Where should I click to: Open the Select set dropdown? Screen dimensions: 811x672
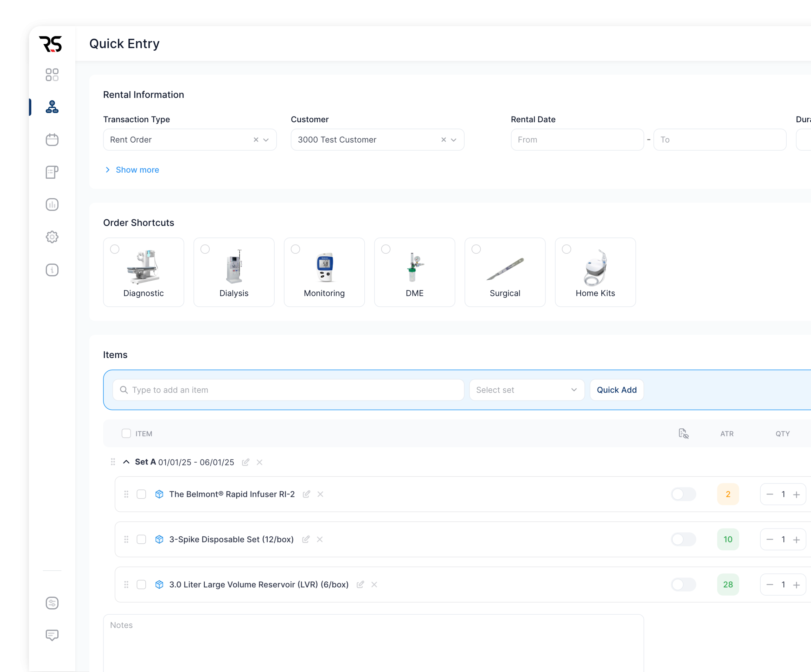pos(527,390)
